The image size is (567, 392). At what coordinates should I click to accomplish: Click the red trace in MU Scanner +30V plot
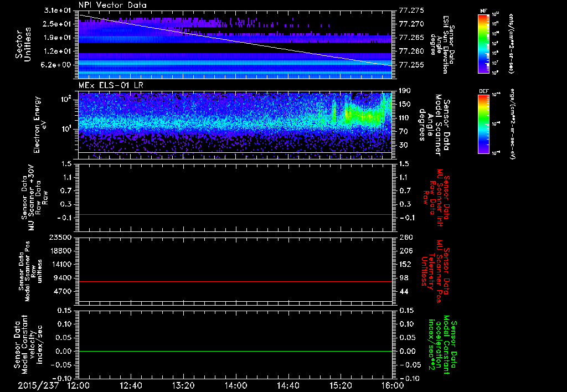click(235, 214)
